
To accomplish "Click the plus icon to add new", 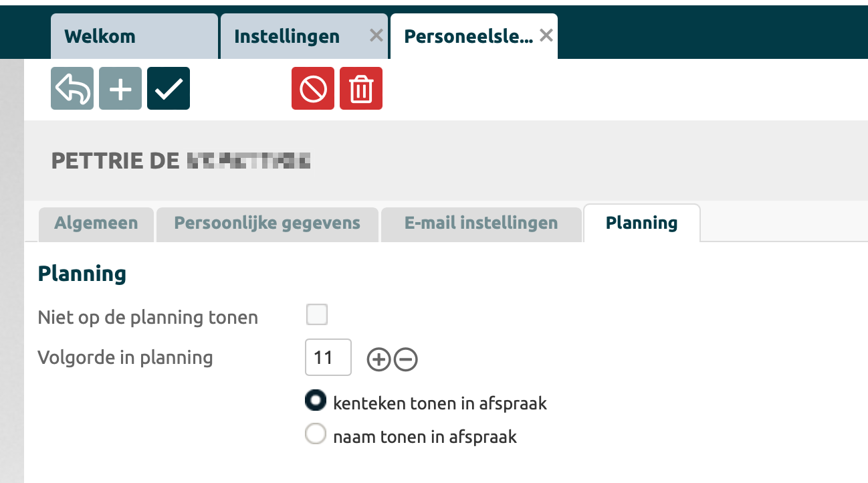I will click(120, 88).
